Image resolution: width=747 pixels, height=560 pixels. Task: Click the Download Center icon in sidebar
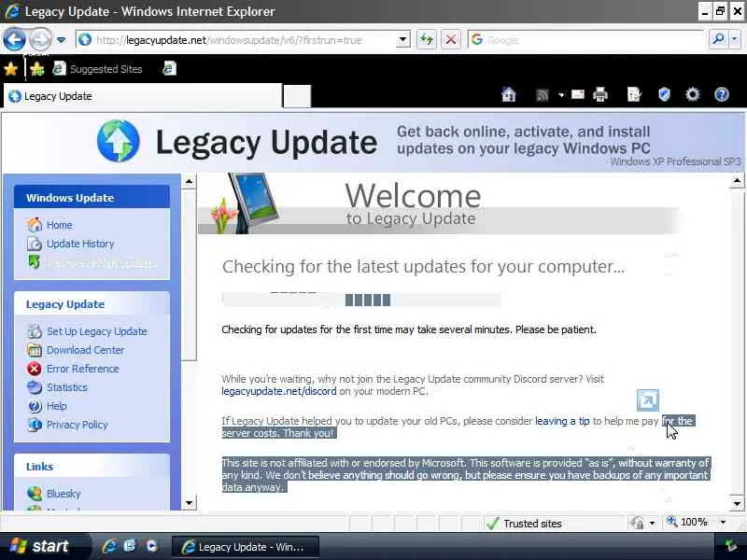coord(35,350)
